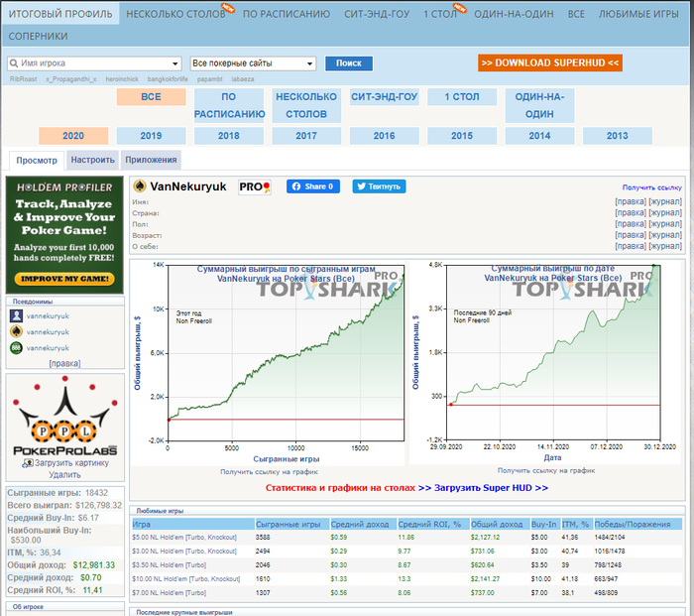Select the 2017 year filter
The width and height of the screenshot is (694, 616).
click(306, 136)
